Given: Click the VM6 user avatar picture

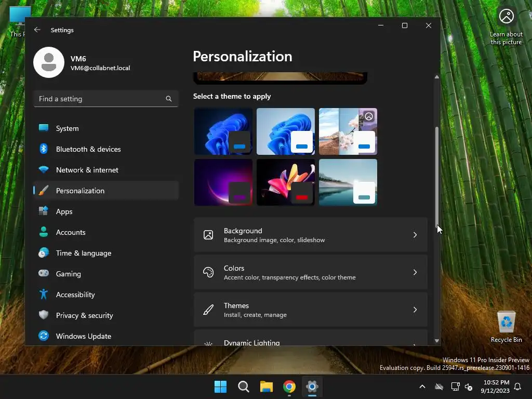Looking at the screenshot, I should (49, 62).
